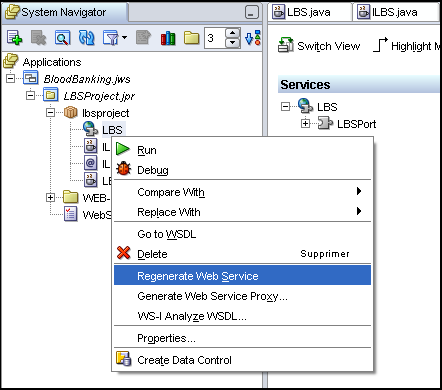The width and height of the screenshot is (442, 390).
Task: Choose Debug from the context menu
Action: [x=242, y=170]
